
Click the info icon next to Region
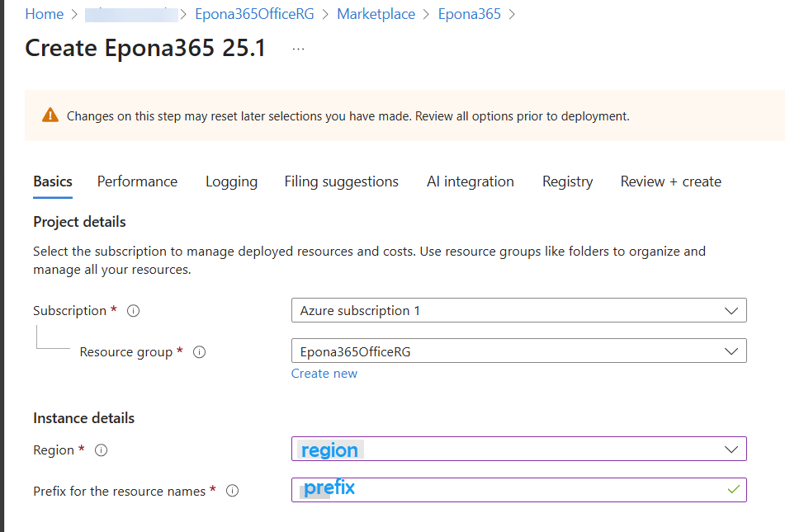tap(102, 450)
